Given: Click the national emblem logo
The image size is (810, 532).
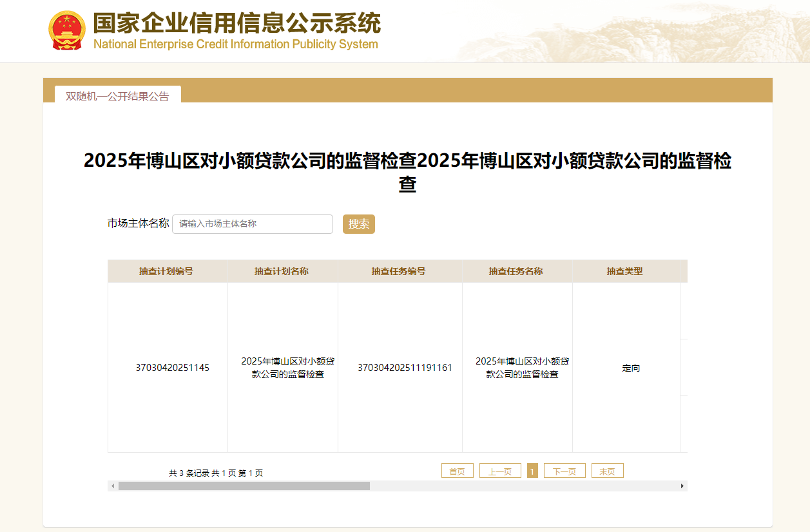Looking at the screenshot, I should 67,30.
